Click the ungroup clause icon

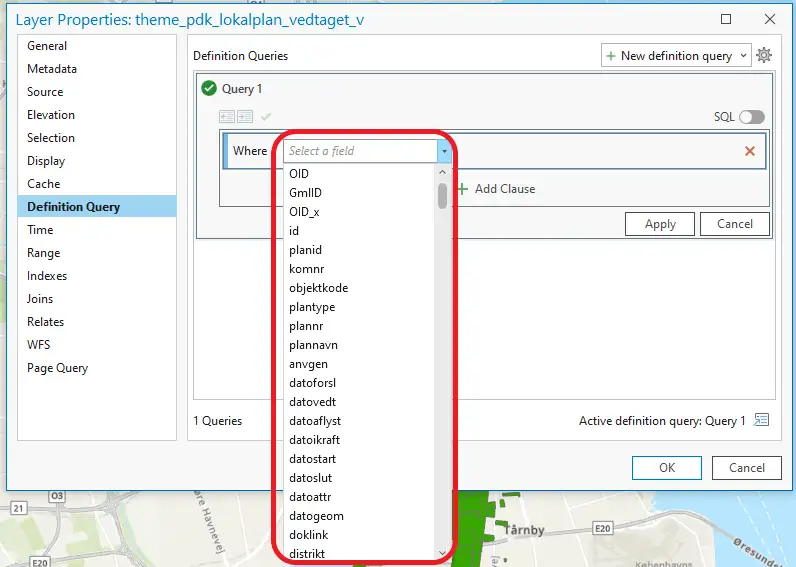[245, 117]
